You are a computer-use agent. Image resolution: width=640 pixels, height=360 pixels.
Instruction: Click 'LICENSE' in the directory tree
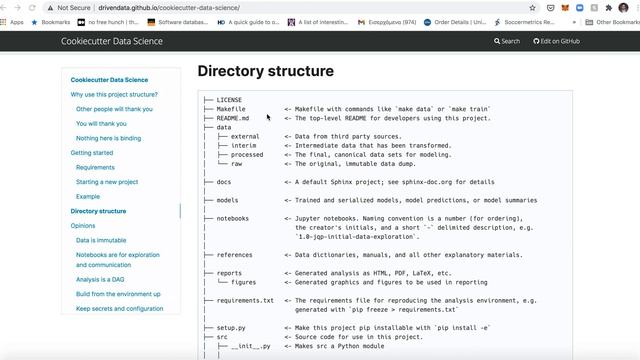click(229, 100)
